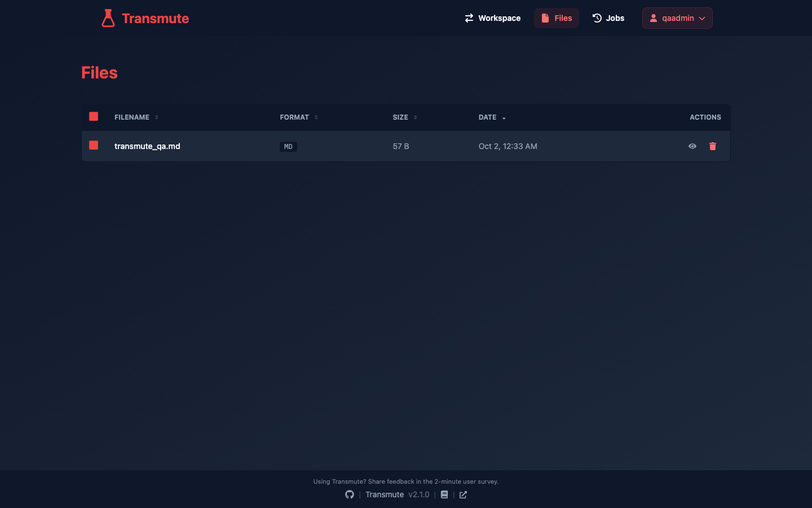Click the Transmute flask logo icon

click(x=108, y=18)
